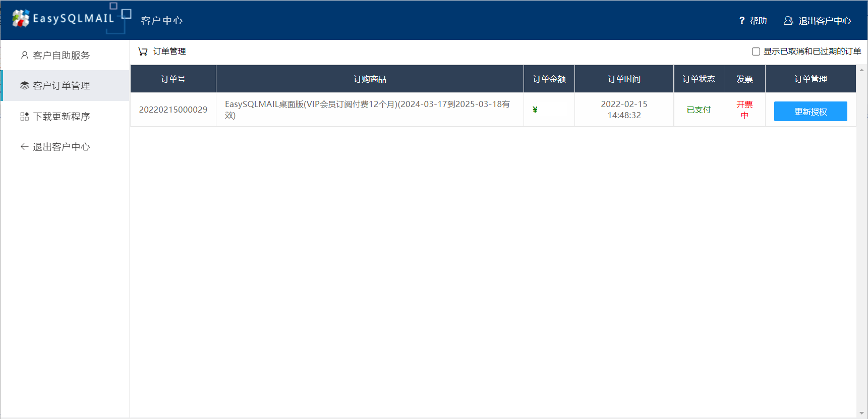Viewport: 868px width, 419px height.
Task: Select 客户订单管理 sidebar item
Action: (x=65, y=85)
